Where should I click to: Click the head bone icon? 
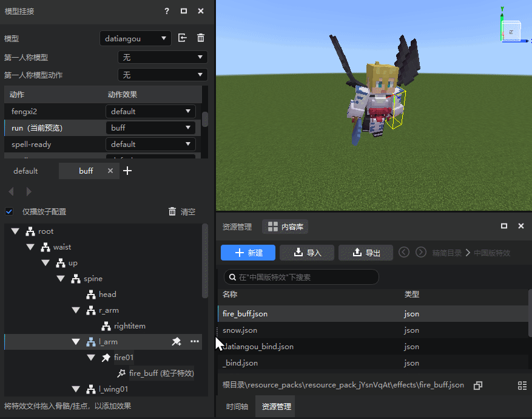pos(90,295)
